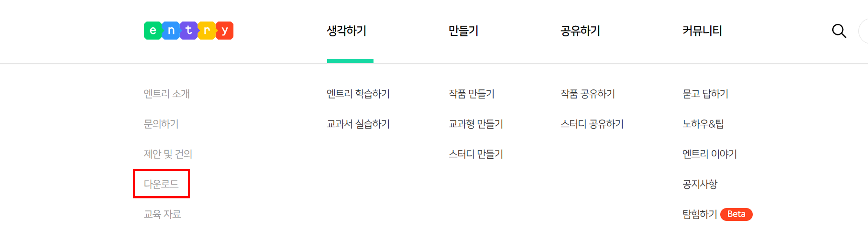Open 제안 및 건의 link
Viewport: 868px width, 241px height.
168,154
